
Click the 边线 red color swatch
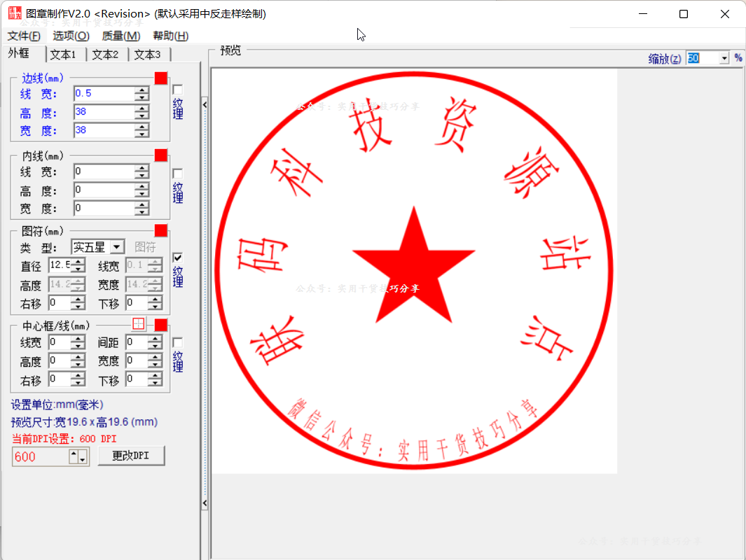pyautogui.click(x=160, y=78)
